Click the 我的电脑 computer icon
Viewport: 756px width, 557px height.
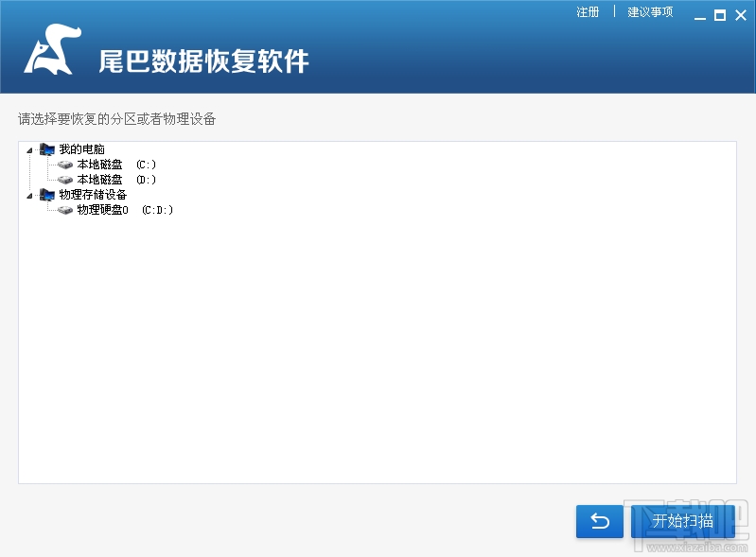(x=47, y=149)
